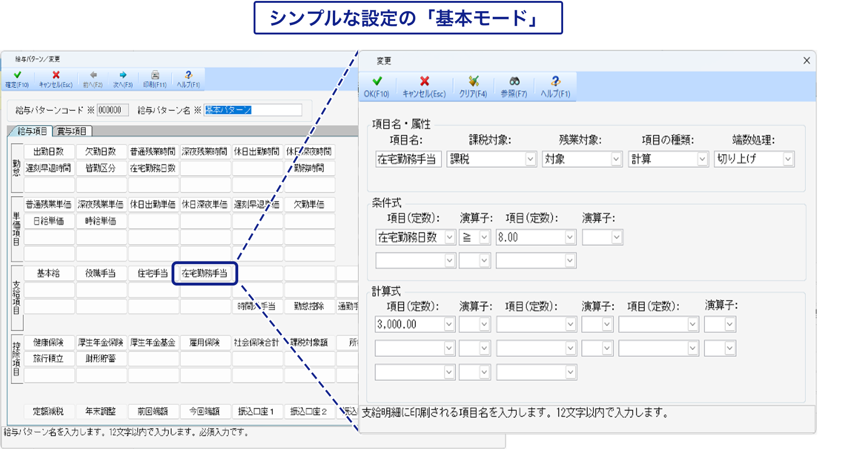Select the 基本給 item cell
868x449 pixels.
pyautogui.click(x=49, y=273)
